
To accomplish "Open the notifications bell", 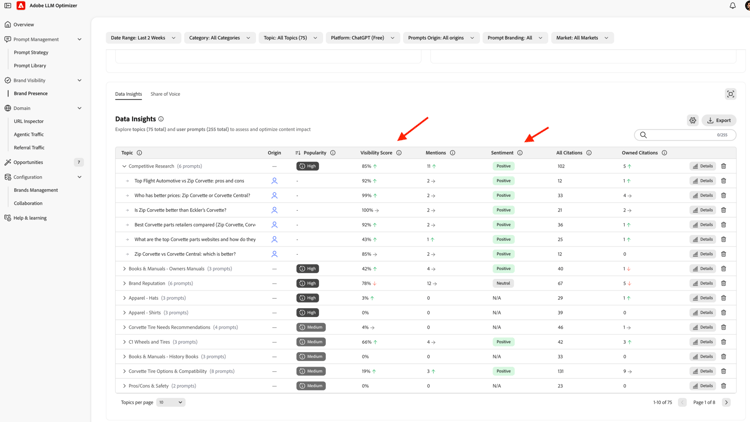I will [732, 6].
